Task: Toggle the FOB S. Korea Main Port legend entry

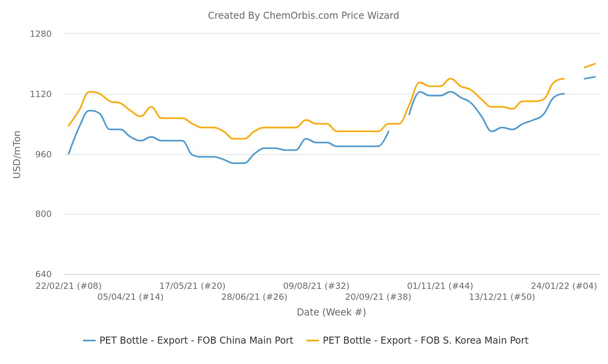Action: click(425, 341)
